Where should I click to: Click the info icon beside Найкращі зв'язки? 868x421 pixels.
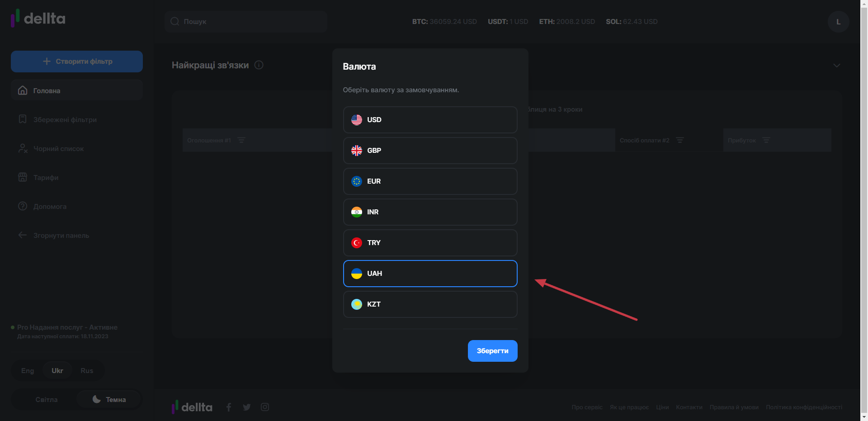259,65
